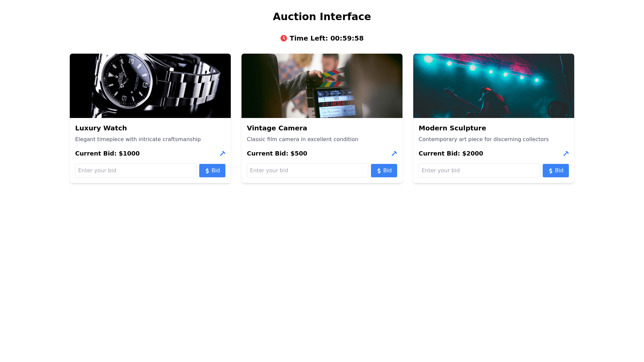Open the Luxury Watch product photo

click(150, 86)
